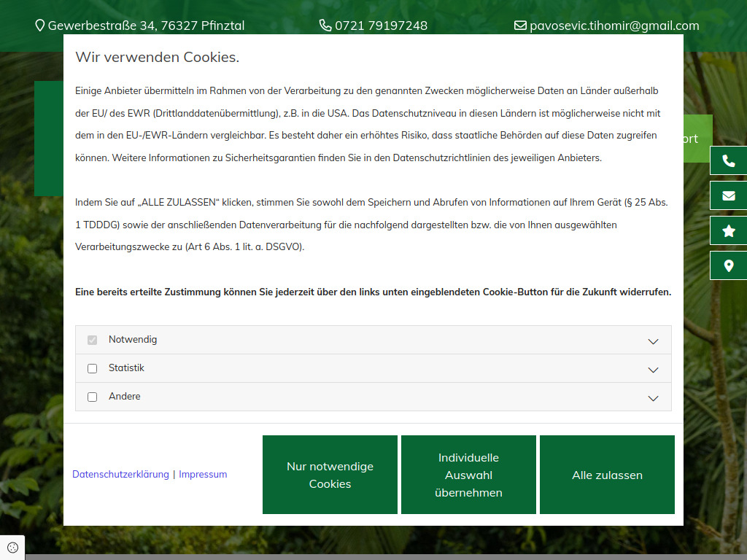This screenshot has width=747, height=560.
Task: Open the Datenschutzerklärung link
Action: click(x=120, y=474)
